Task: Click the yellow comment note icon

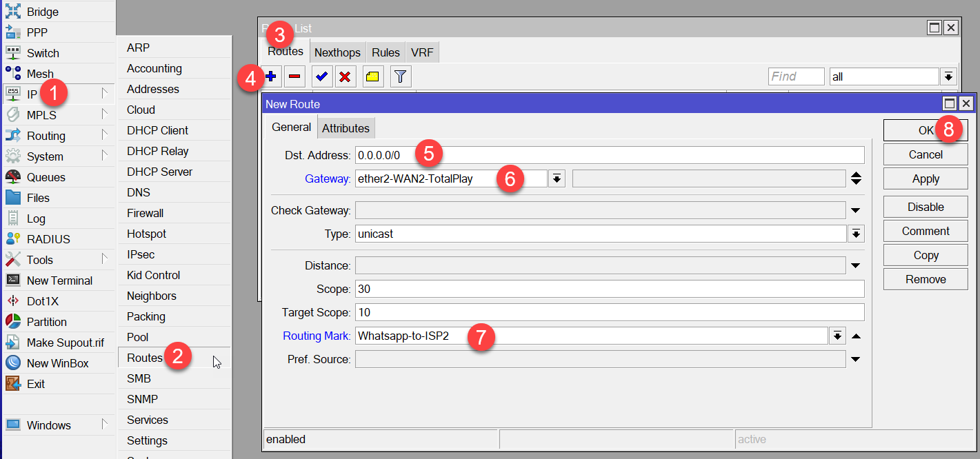Action: pos(373,76)
